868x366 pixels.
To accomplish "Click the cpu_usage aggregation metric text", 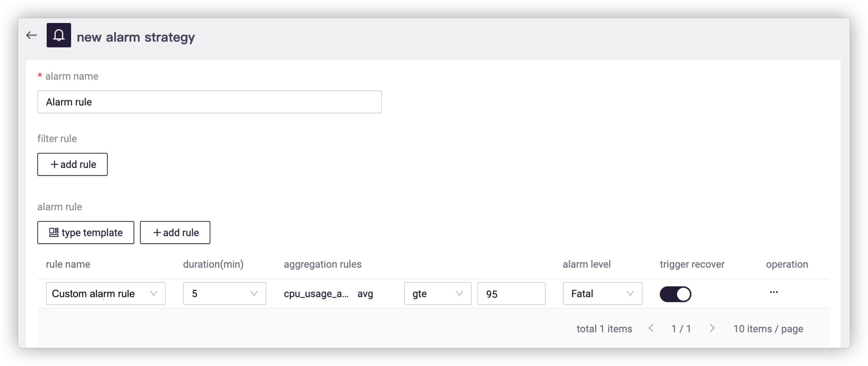I will coord(316,294).
